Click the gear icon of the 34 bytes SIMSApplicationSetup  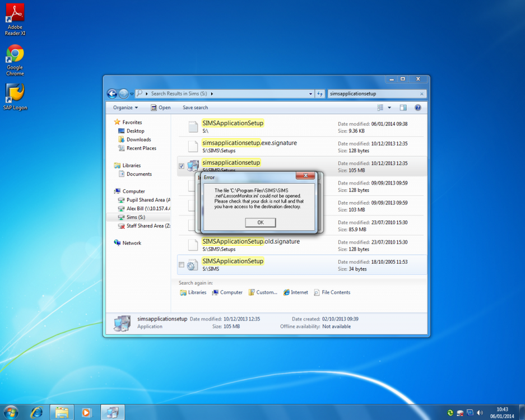[x=193, y=265]
